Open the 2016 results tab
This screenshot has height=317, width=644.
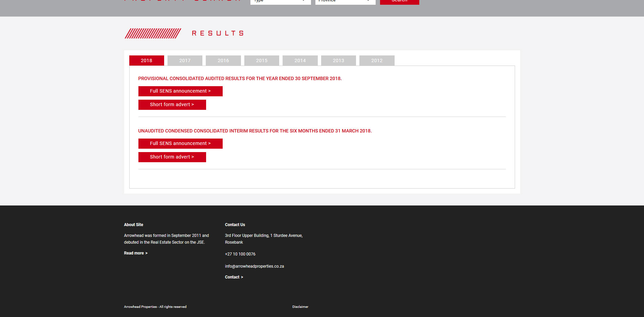[x=223, y=60]
